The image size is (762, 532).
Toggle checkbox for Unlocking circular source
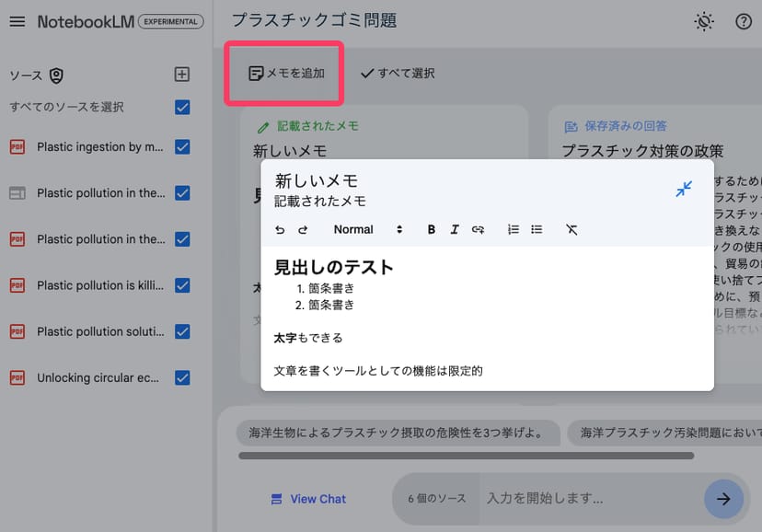tap(182, 377)
